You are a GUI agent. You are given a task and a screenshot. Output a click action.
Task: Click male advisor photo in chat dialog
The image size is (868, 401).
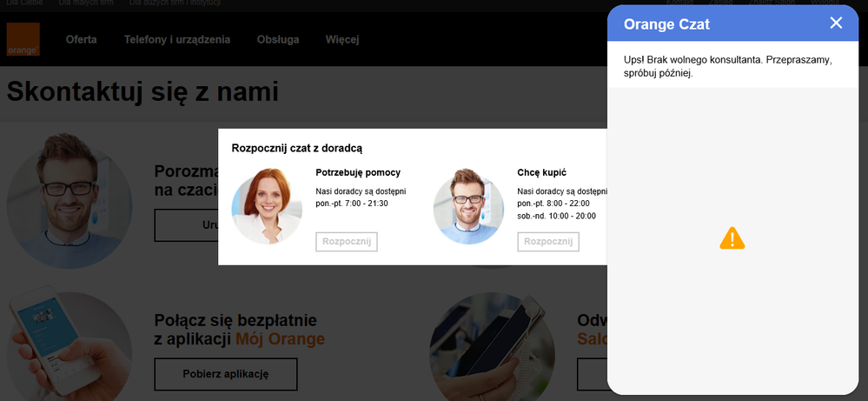tap(468, 207)
